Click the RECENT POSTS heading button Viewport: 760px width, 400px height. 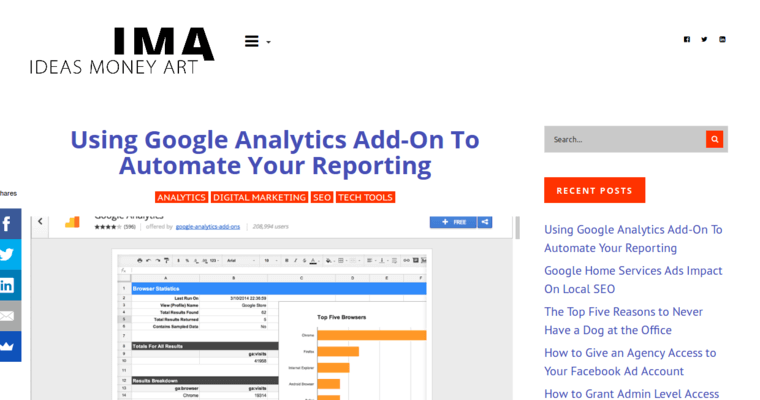[594, 190]
